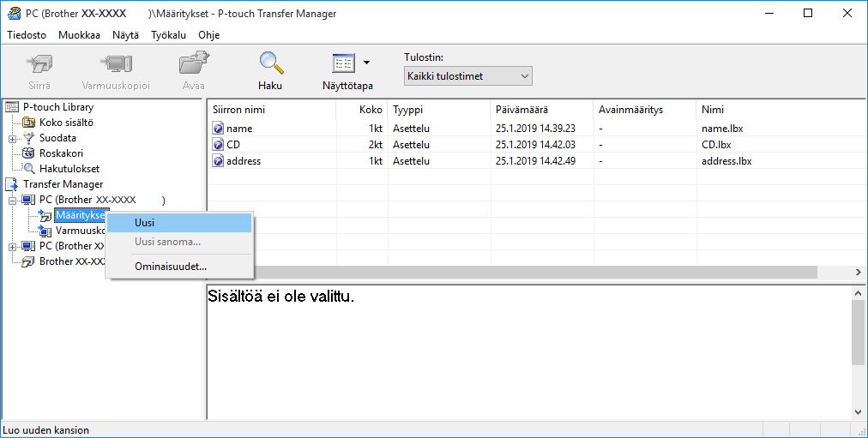
Task: Select the address.lbx file name cell
Action: pos(726,161)
